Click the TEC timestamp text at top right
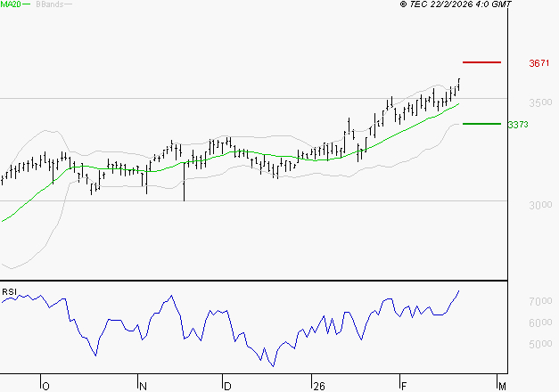The width and height of the screenshot is (559, 392). point(456,4)
